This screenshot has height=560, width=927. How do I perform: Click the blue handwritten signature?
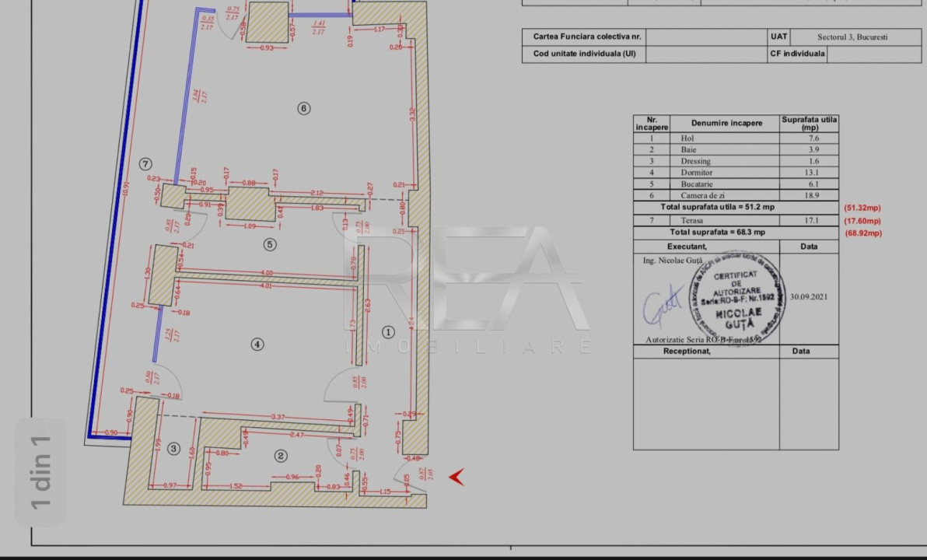coord(662,305)
